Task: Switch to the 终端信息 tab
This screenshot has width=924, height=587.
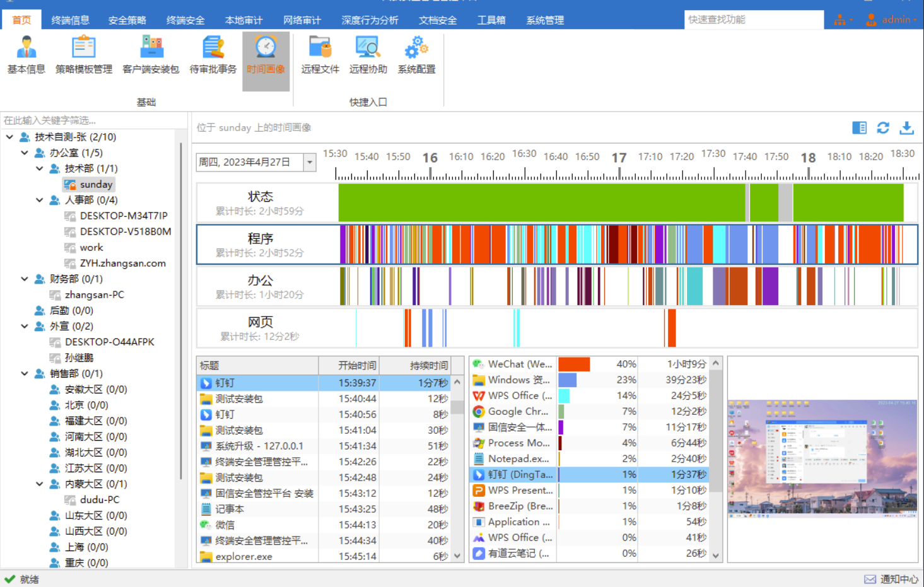Action: (x=70, y=20)
